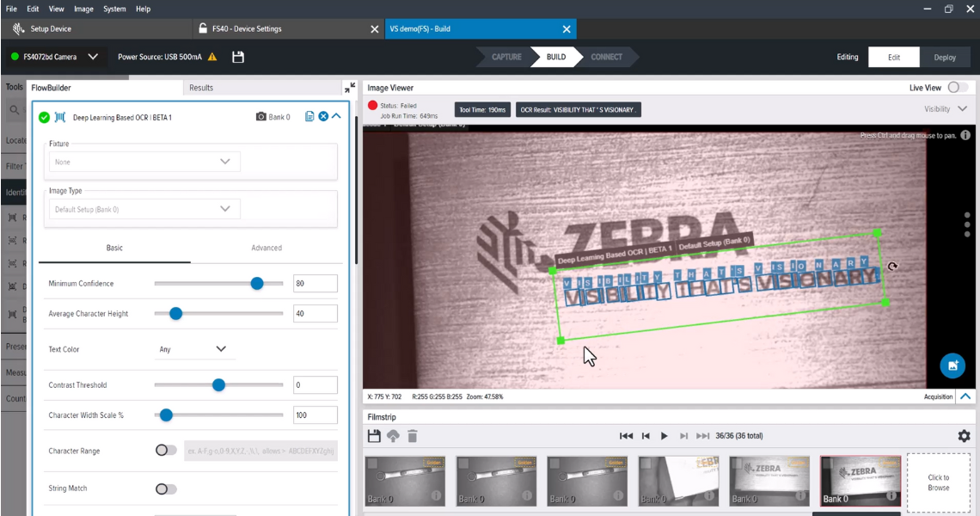The height and width of the screenshot is (516, 980).
Task: Open the Visibility dropdown in Image Viewer
Action: pos(946,109)
